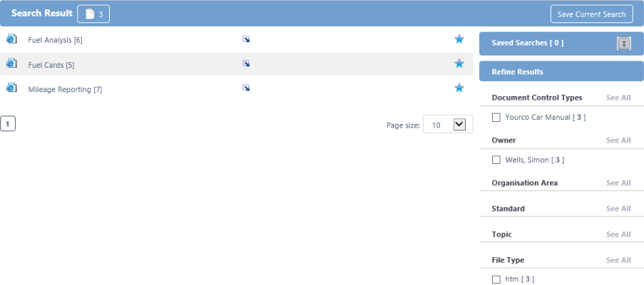Tick the Wells, Simon owner checkbox
644x285 pixels.
tap(496, 160)
